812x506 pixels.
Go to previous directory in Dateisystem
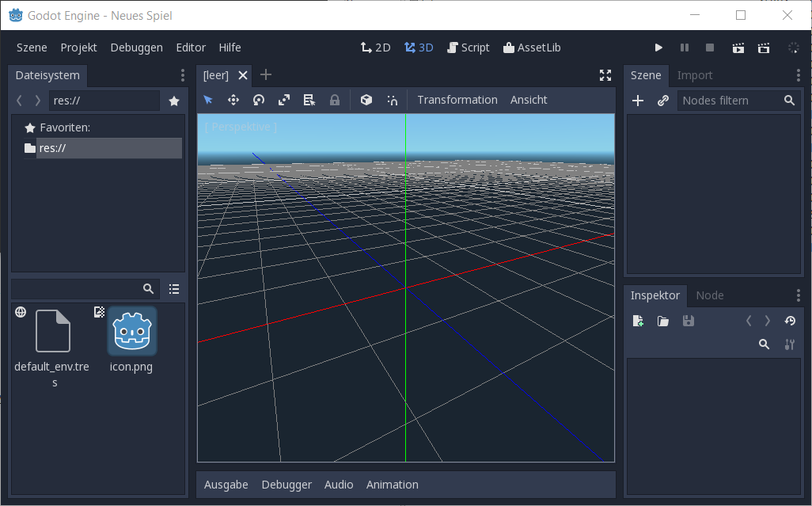pyautogui.click(x=19, y=101)
